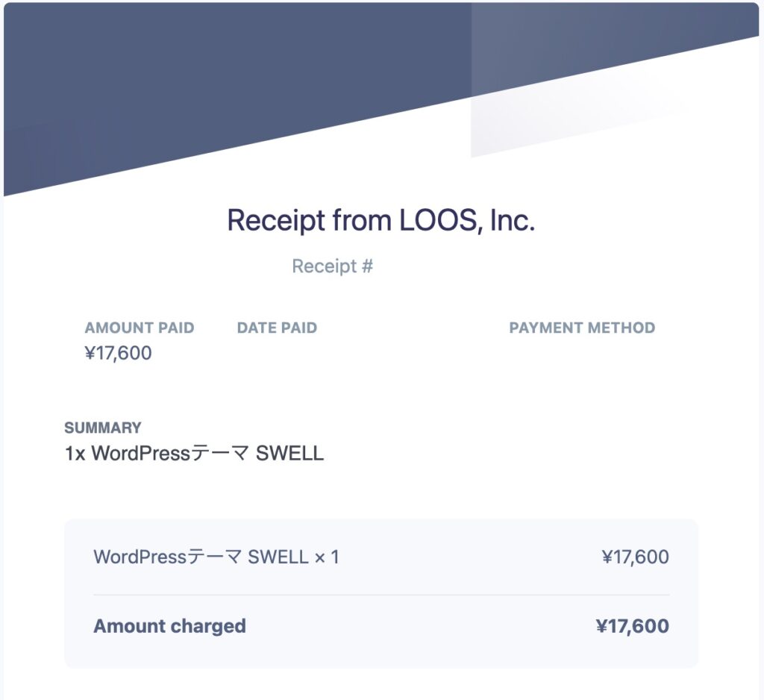764x700 pixels.
Task: Select the "SUMMARY" section heading
Action: click(103, 428)
